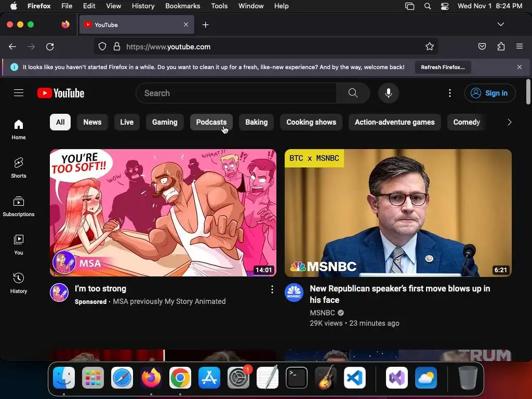Image resolution: width=532 pixels, height=399 pixels.
Task: Open options for I'm too strong video
Action: coord(272,289)
